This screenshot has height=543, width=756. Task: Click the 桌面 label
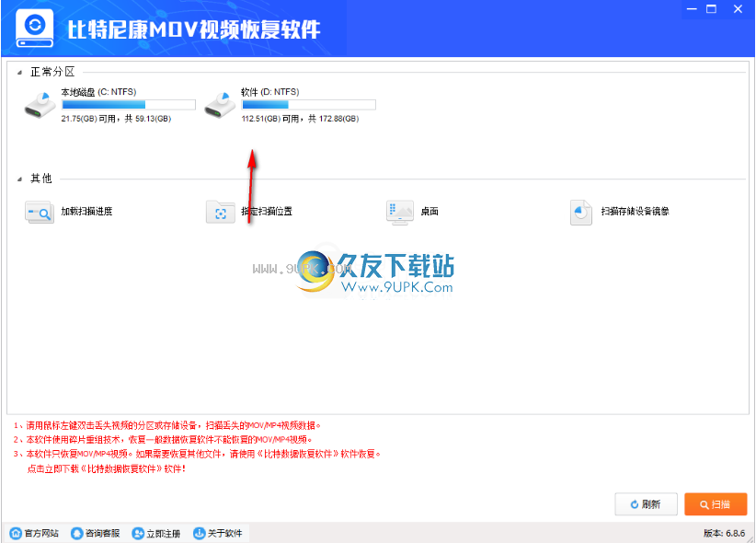pos(430,212)
